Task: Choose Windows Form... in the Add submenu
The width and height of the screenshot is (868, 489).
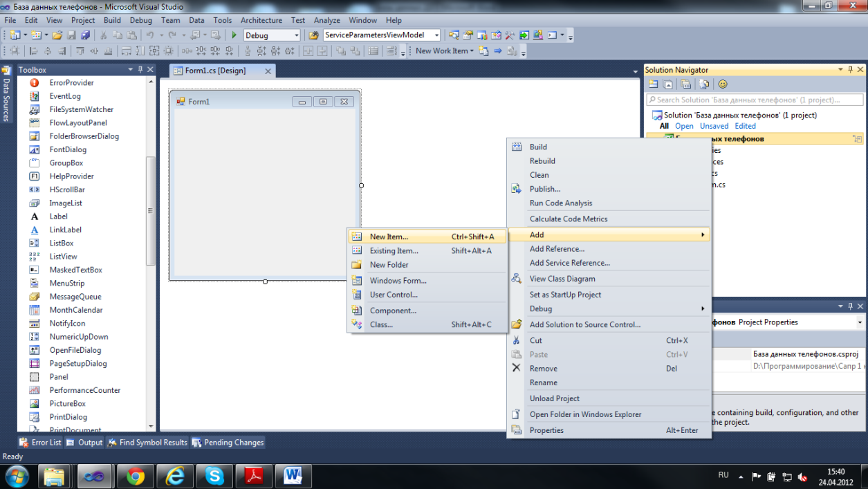Action: (427, 280)
